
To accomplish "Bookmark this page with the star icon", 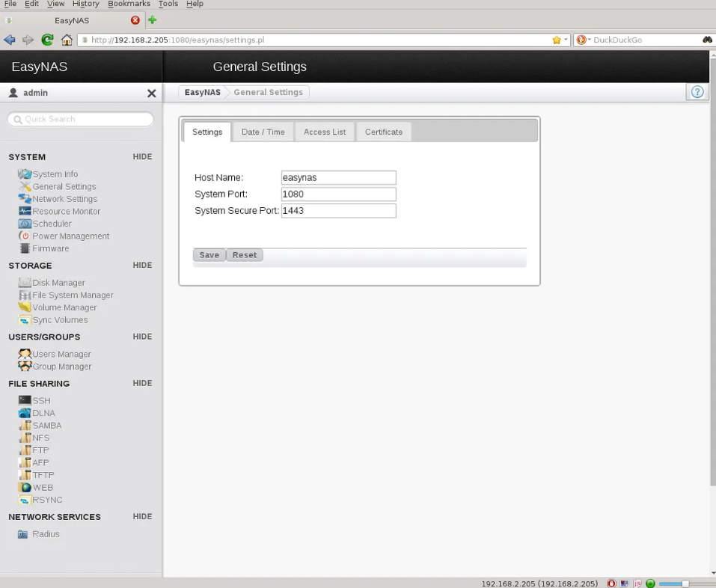I will point(556,40).
